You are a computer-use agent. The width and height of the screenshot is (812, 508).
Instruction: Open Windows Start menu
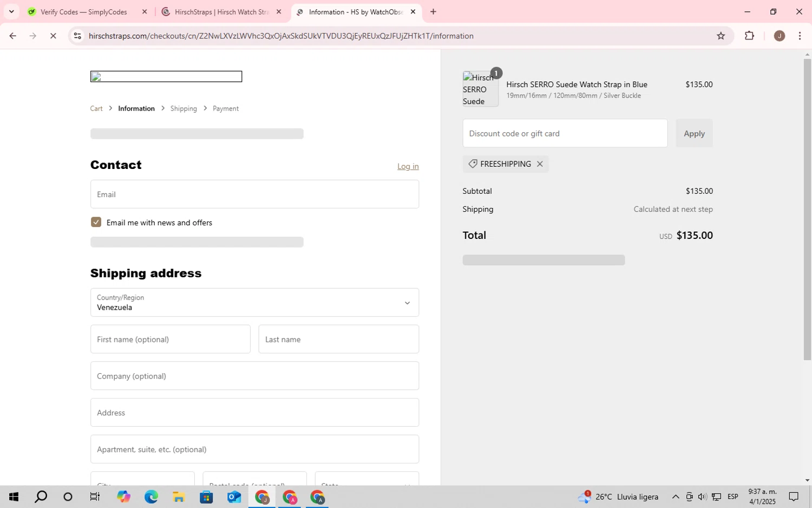[x=14, y=497]
